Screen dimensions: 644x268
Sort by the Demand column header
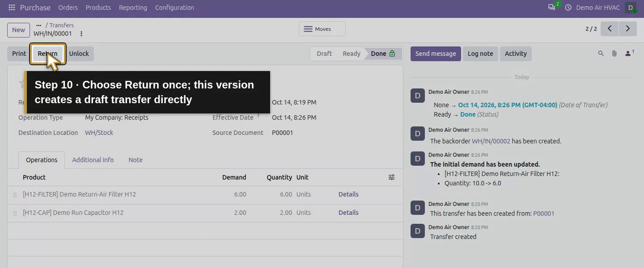pyautogui.click(x=234, y=177)
